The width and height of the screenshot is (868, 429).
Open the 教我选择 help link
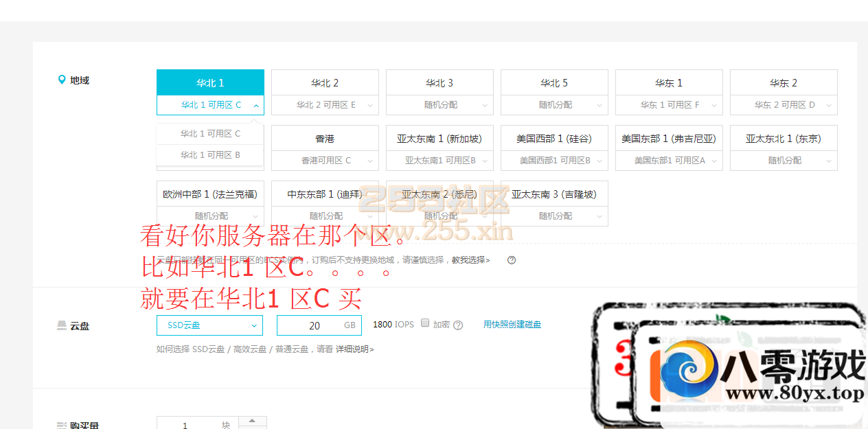point(470,260)
